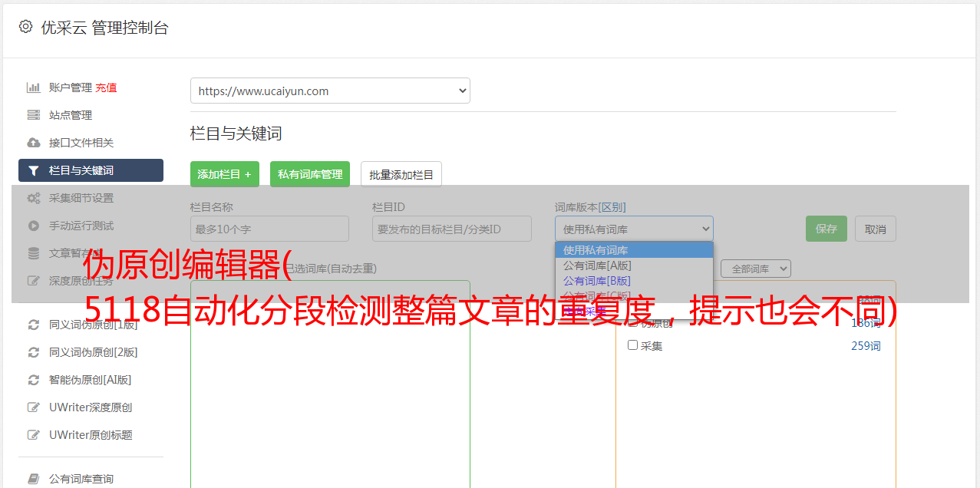Click the green 保存 button
The image size is (980, 488).
coord(827,229)
